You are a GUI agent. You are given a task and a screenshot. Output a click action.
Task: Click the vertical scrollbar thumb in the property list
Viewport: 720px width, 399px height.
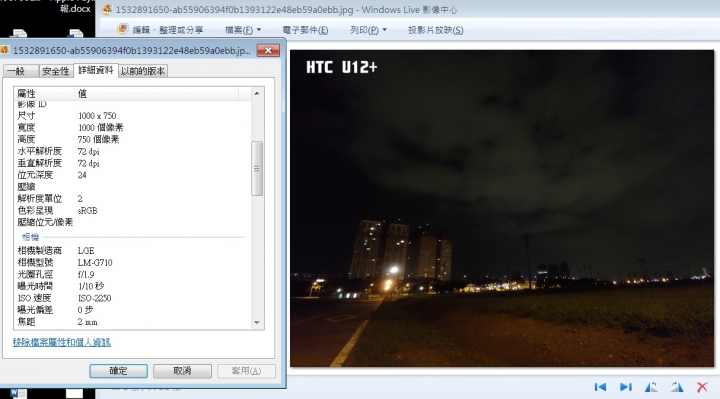click(x=257, y=169)
